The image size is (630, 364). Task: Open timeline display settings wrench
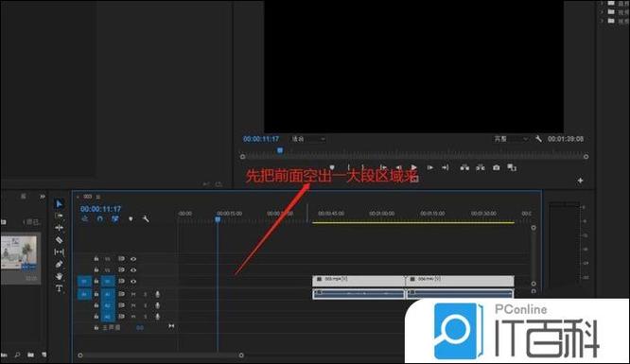click(x=146, y=219)
